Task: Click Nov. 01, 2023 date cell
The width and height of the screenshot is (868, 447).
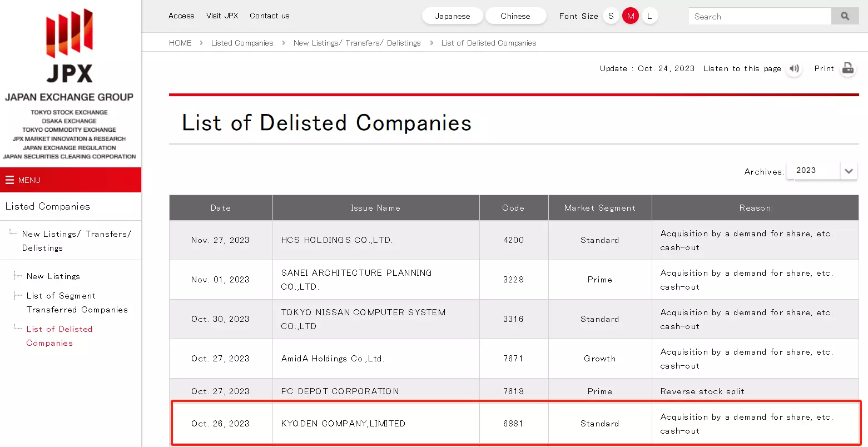Action: click(220, 280)
